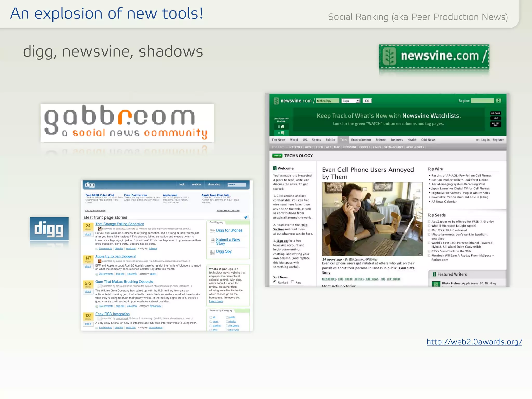The image size is (532, 399).
Task: Select the Tech tab
Action: (343, 140)
